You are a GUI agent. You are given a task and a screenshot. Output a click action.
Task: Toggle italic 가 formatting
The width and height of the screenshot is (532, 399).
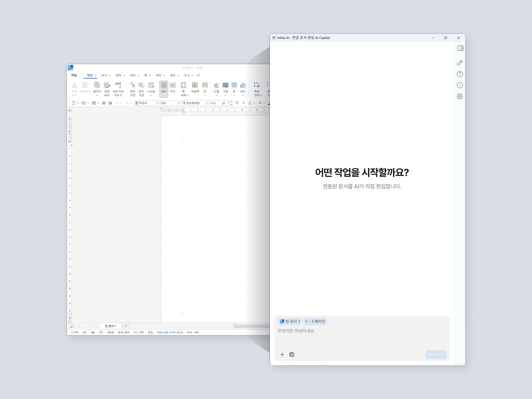[x=243, y=103]
